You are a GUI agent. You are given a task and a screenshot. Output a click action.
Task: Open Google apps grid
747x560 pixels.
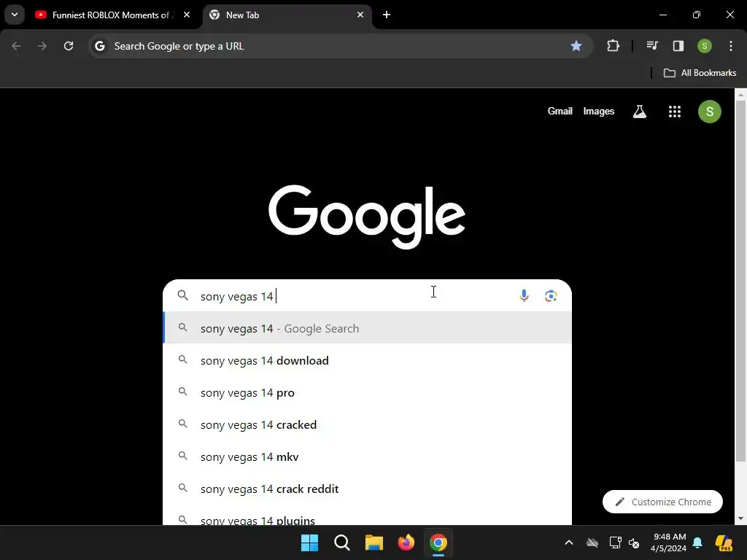click(x=674, y=112)
